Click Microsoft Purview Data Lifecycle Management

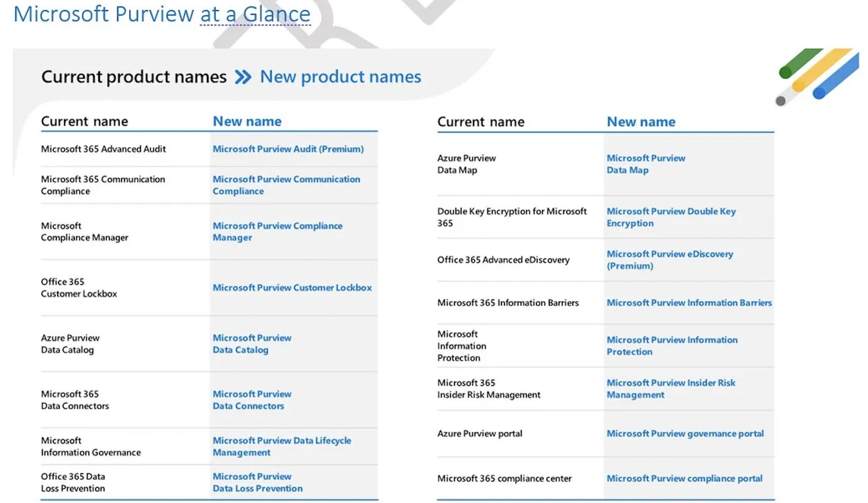[282, 446]
